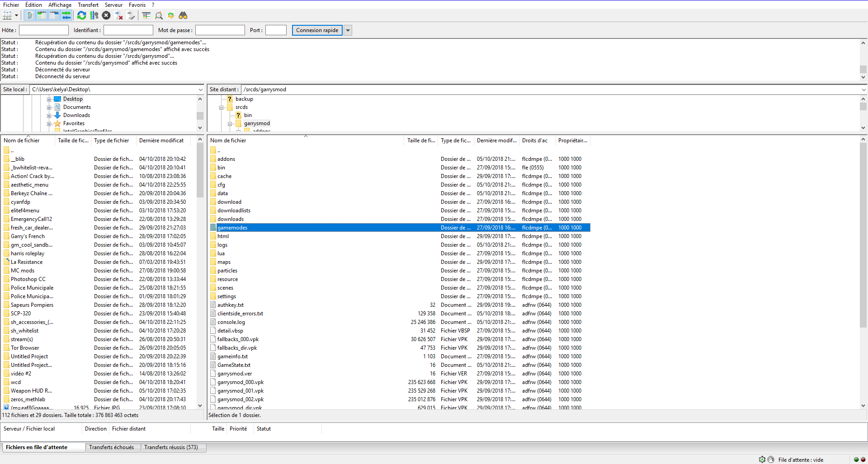The width and height of the screenshot is (868, 464).
Task: Focus the Identifiant input field
Action: pyautogui.click(x=128, y=30)
